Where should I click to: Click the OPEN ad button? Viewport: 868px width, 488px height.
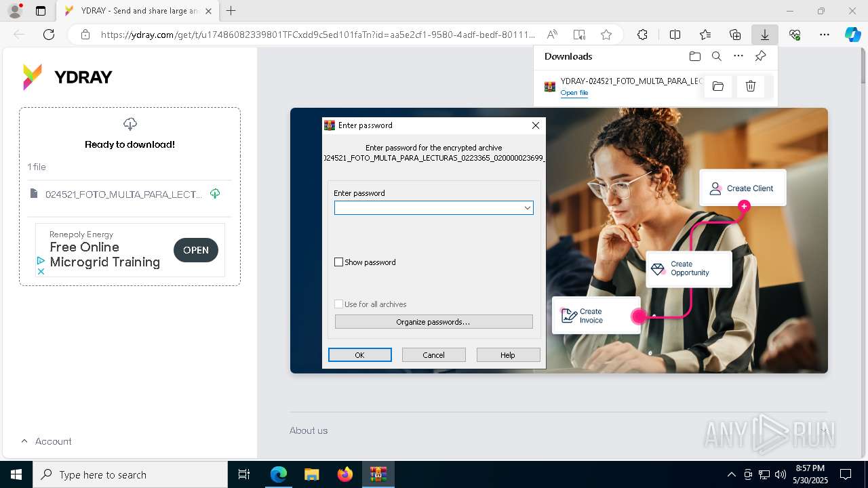coord(196,250)
